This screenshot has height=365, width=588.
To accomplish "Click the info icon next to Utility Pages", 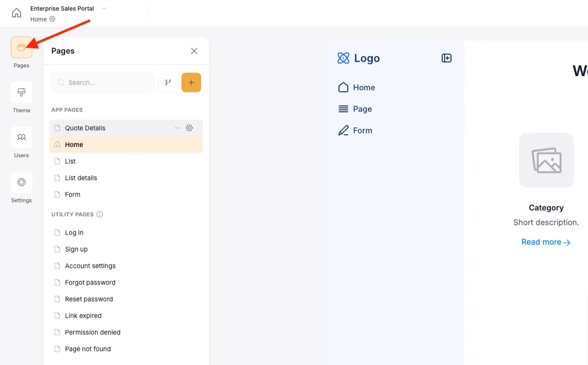I will [100, 214].
